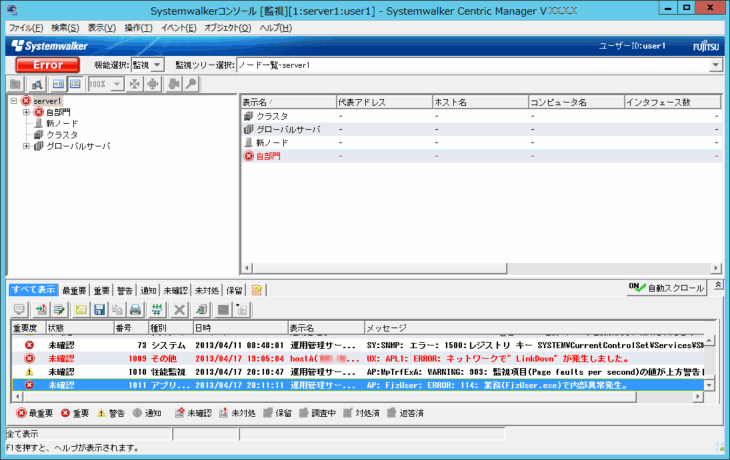Click the red error icon on row 73
Screen dimensions: 730x460
29,345
